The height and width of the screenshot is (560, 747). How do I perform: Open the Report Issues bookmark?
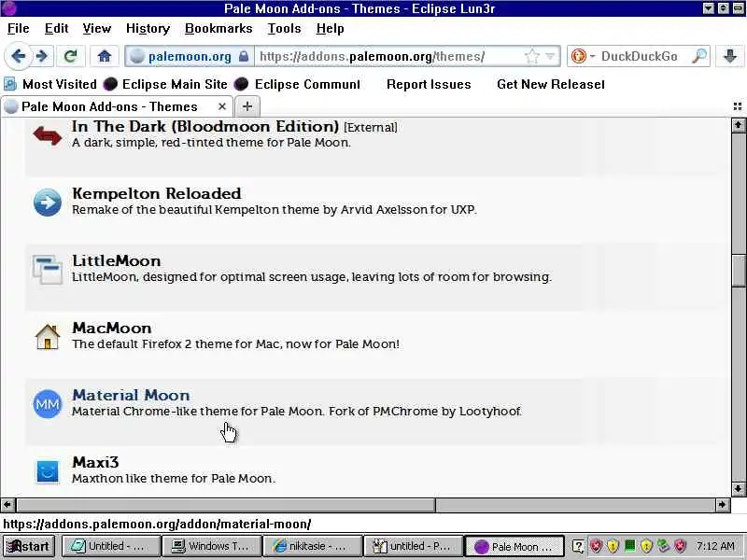pos(429,84)
